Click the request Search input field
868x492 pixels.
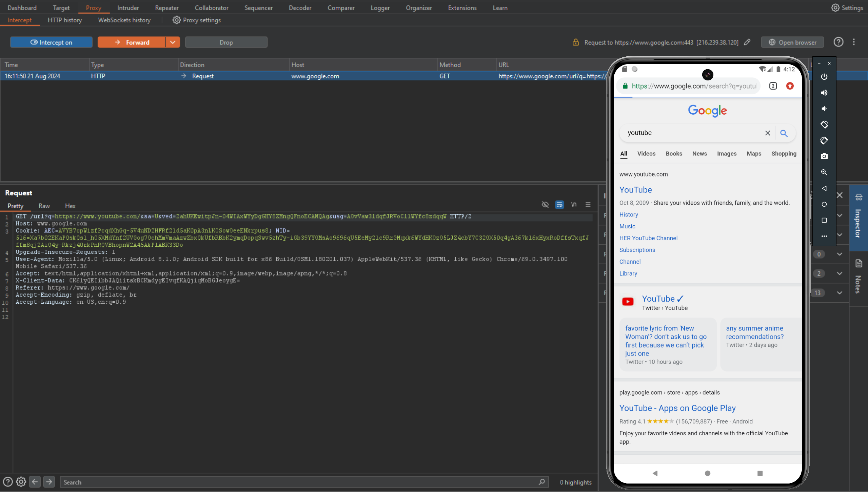point(298,482)
